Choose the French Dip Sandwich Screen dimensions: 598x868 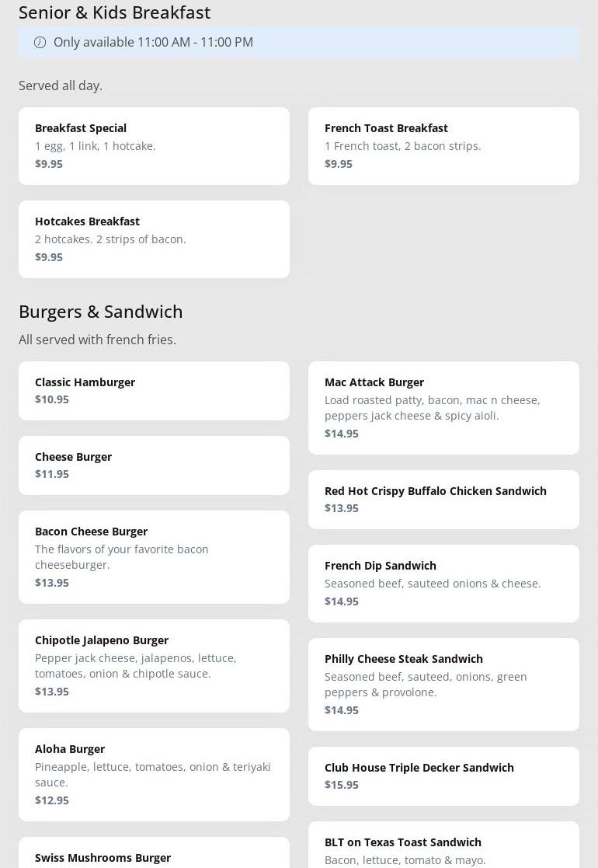[x=443, y=584]
